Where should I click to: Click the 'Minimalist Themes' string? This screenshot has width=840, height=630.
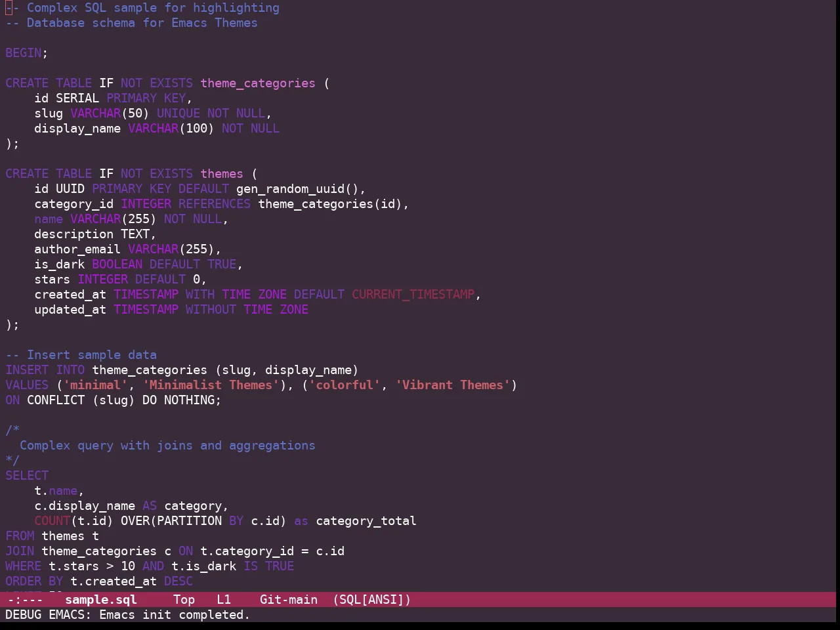click(x=211, y=385)
